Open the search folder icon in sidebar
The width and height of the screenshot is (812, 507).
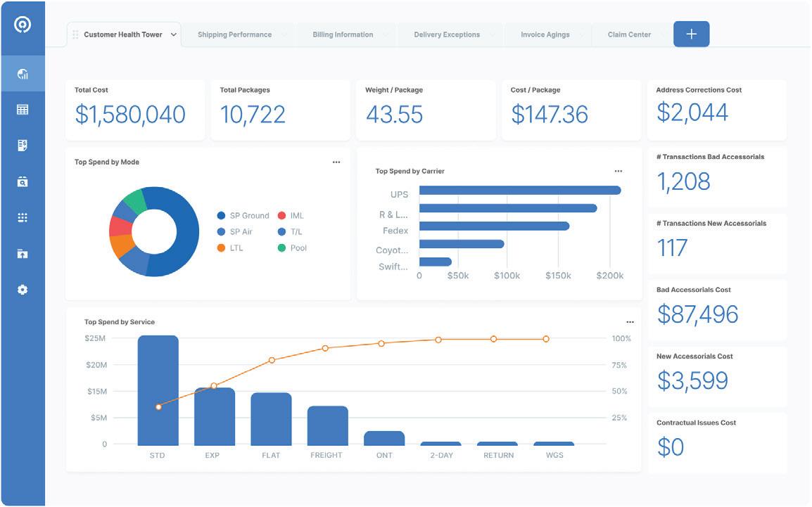pyautogui.click(x=23, y=181)
